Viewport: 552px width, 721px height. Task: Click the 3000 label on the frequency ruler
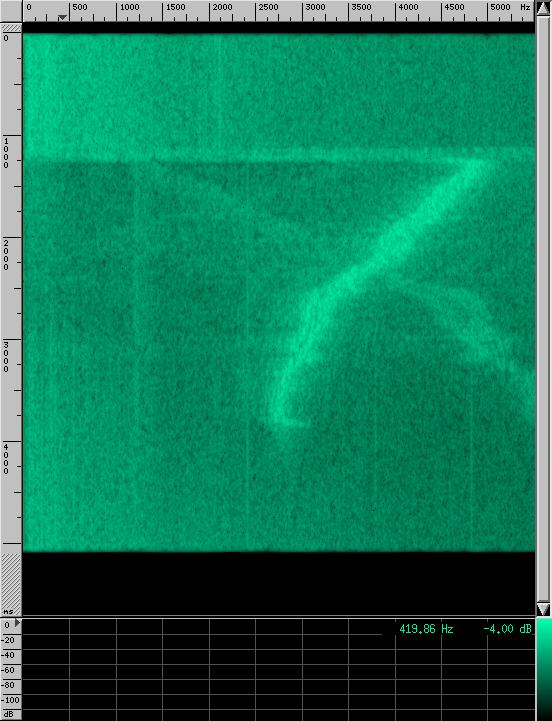coord(315,7)
